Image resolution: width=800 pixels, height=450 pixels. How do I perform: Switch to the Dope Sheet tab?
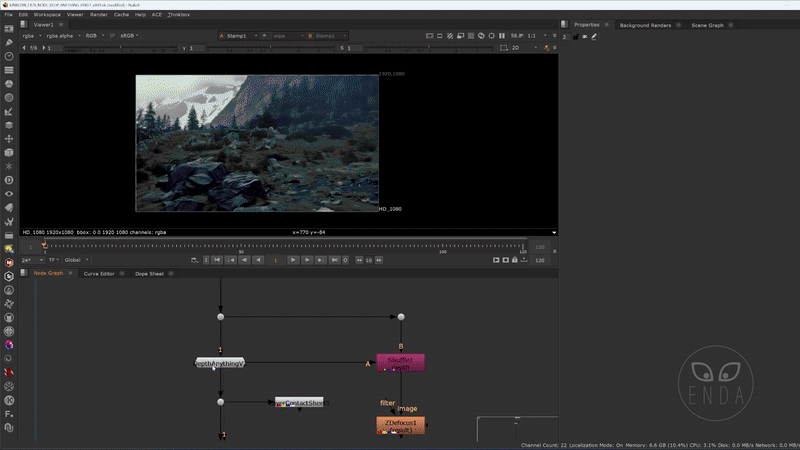pos(149,273)
